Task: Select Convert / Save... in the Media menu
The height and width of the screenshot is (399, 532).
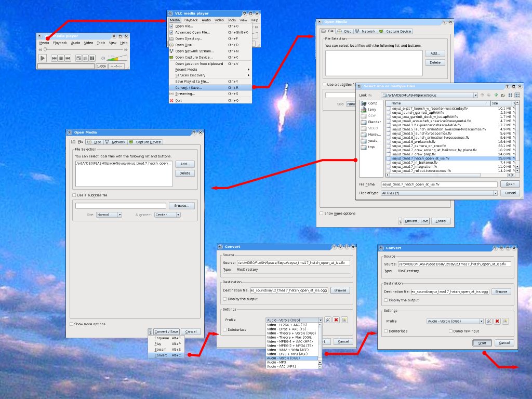Action: pos(210,87)
